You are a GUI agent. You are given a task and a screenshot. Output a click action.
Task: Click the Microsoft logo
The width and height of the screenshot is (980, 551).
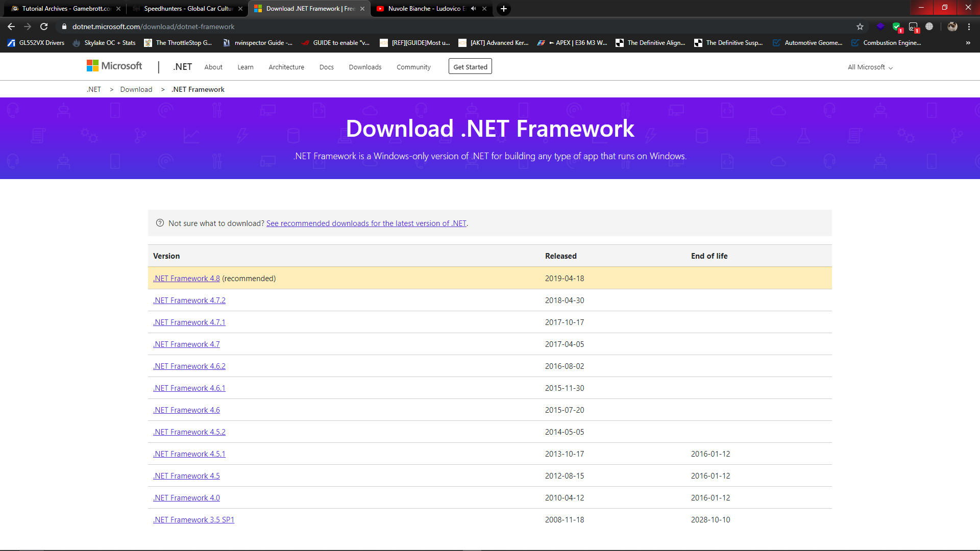(114, 66)
